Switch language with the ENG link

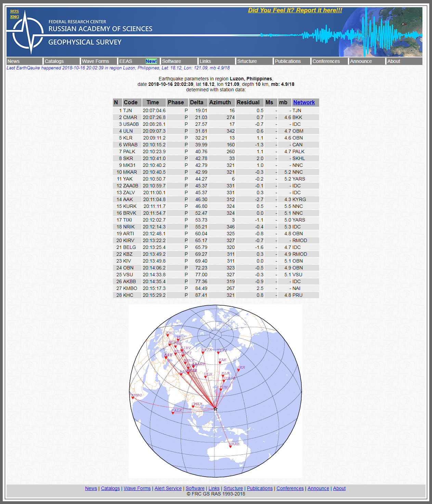(x=14, y=17)
